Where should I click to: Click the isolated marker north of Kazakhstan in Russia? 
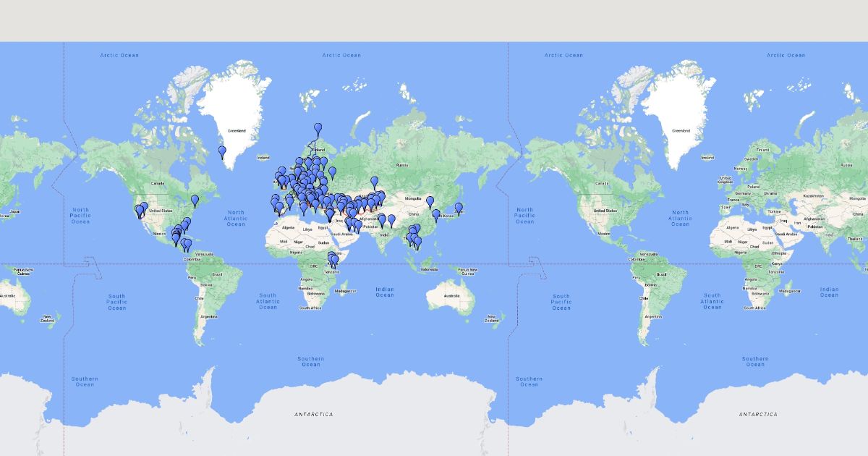374,182
